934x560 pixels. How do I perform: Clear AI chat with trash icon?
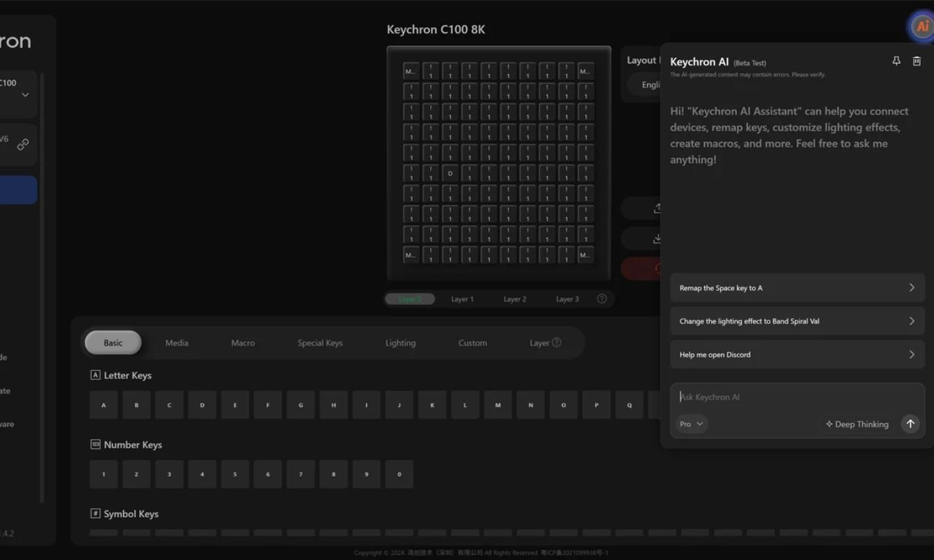tap(917, 61)
